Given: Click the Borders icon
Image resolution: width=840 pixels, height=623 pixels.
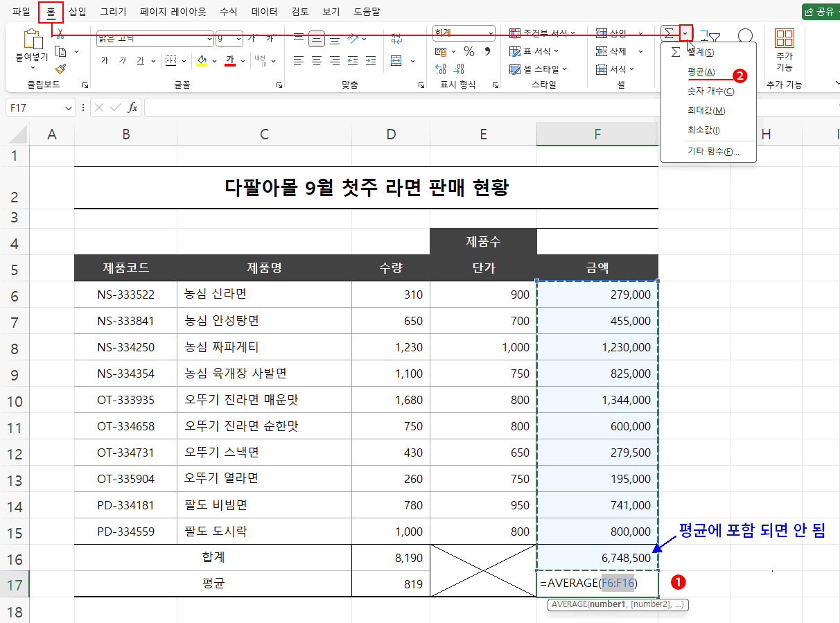Looking at the screenshot, I should (171, 61).
